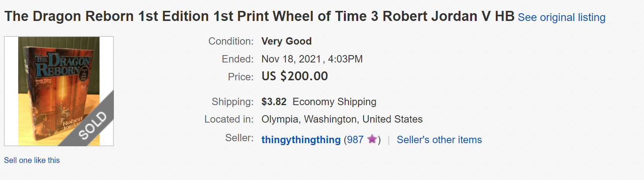Screen dimensions: 644x180
Task: Click the Condition label
Action: [231, 41]
